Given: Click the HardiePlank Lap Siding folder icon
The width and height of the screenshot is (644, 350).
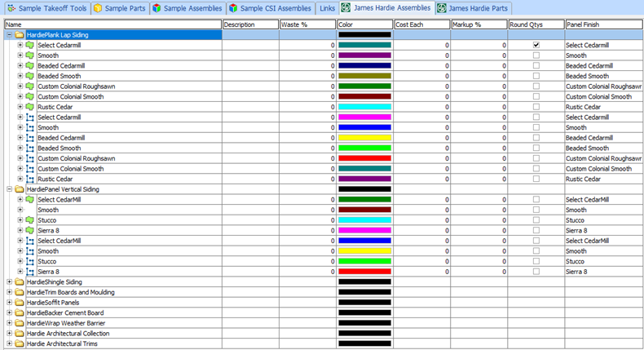Looking at the screenshot, I should (x=20, y=35).
